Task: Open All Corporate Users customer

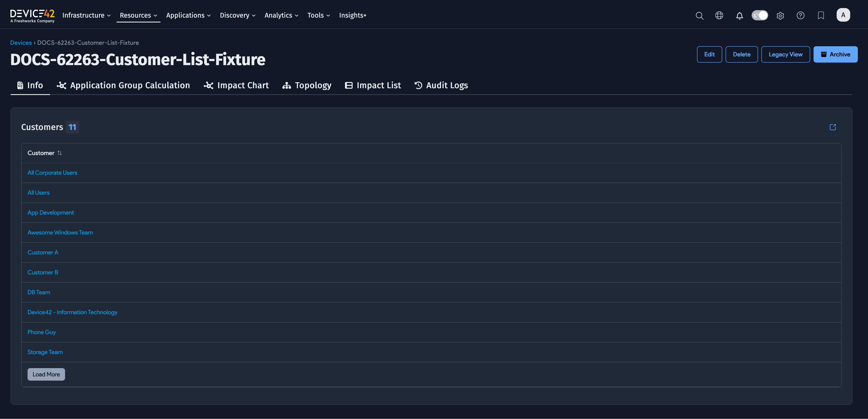Action: [52, 173]
